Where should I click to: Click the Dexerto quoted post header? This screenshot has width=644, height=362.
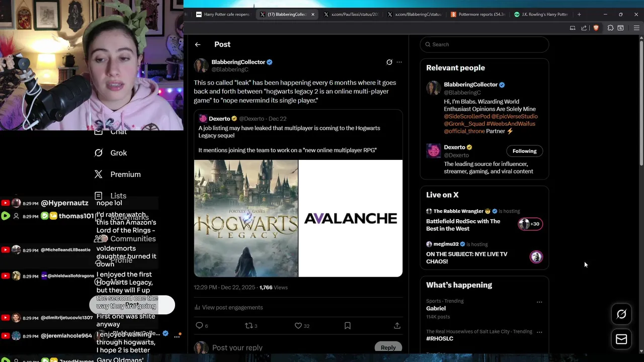(x=243, y=119)
